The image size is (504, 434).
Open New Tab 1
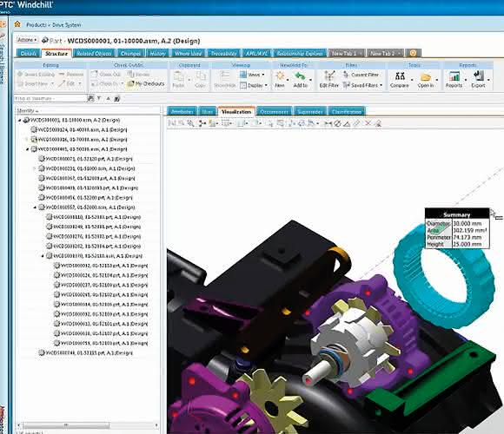(346, 53)
